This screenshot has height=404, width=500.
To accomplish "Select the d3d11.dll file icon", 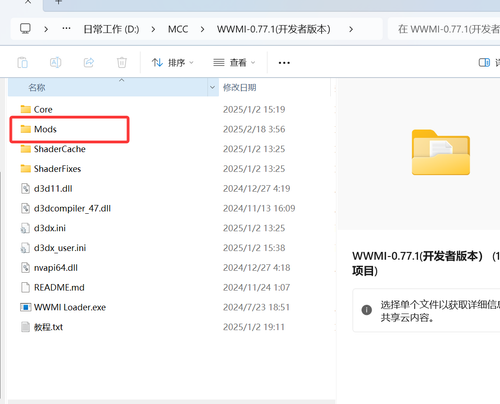I will pos(26,188).
